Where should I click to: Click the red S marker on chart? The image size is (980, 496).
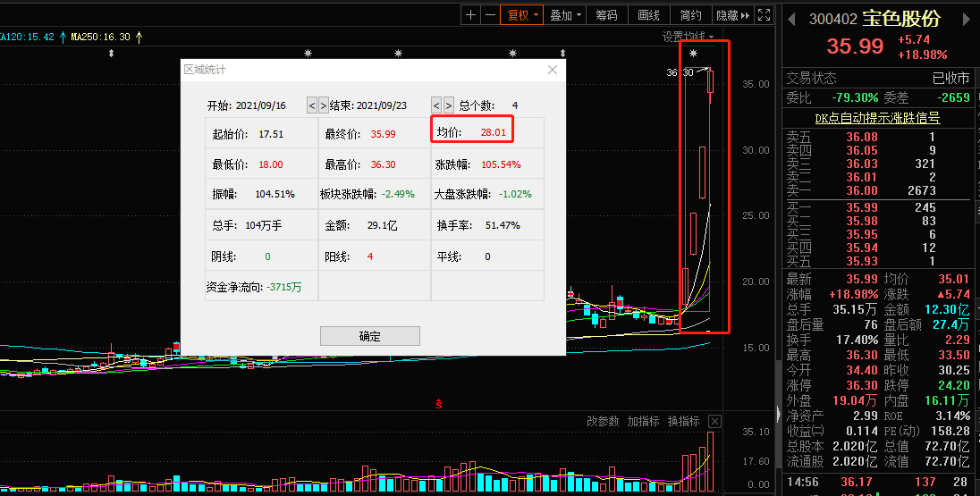pos(439,404)
